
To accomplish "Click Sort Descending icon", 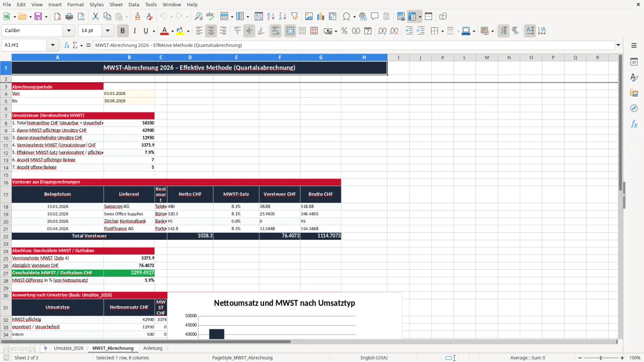I will click(283, 17).
